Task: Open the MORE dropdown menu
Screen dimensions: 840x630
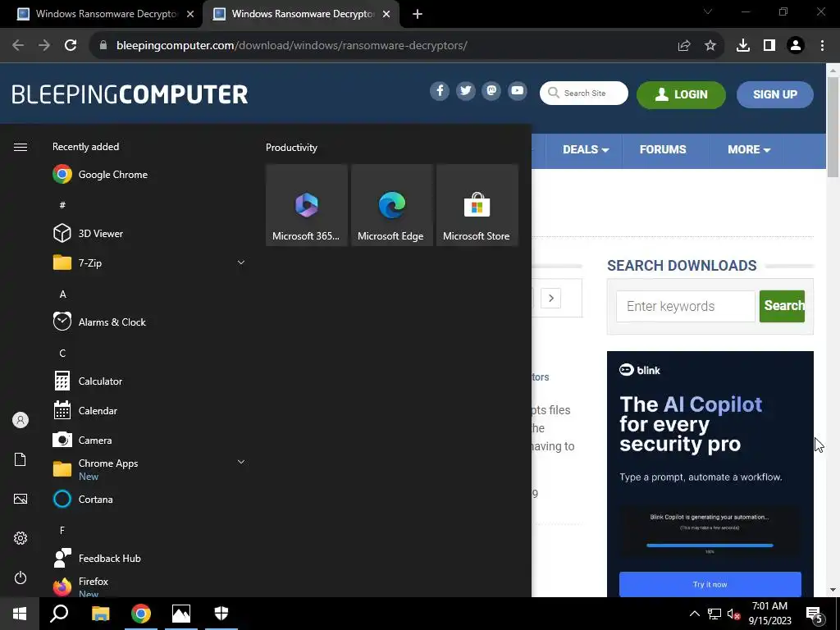Action: coord(748,150)
